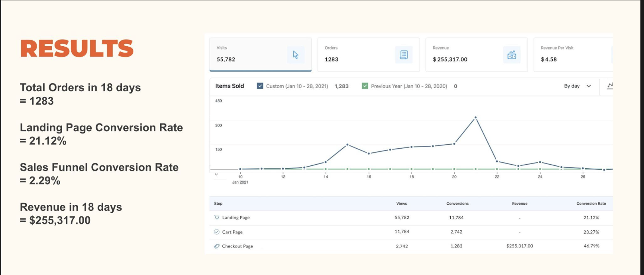This screenshot has width=644, height=275.
Task: Uncheck the Custom (Jan 10 - 28, 2021) checkbox
Action: [x=260, y=86]
